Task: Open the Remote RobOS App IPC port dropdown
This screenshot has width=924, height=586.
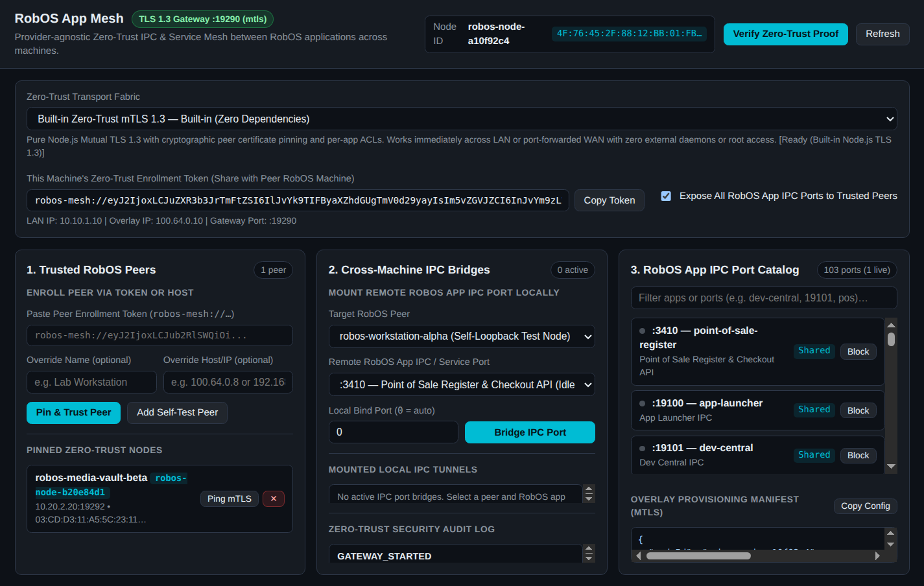Action: (462, 384)
